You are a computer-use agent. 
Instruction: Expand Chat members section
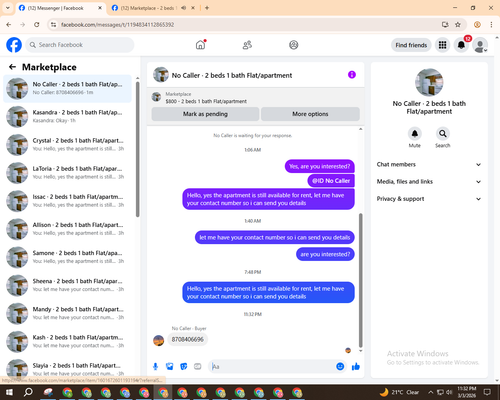click(x=429, y=164)
